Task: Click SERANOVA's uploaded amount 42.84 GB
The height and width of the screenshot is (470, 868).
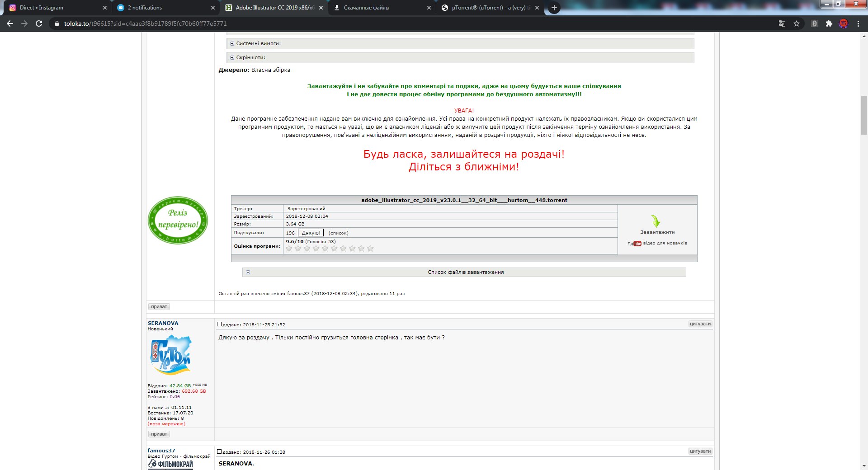Action: point(180,386)
